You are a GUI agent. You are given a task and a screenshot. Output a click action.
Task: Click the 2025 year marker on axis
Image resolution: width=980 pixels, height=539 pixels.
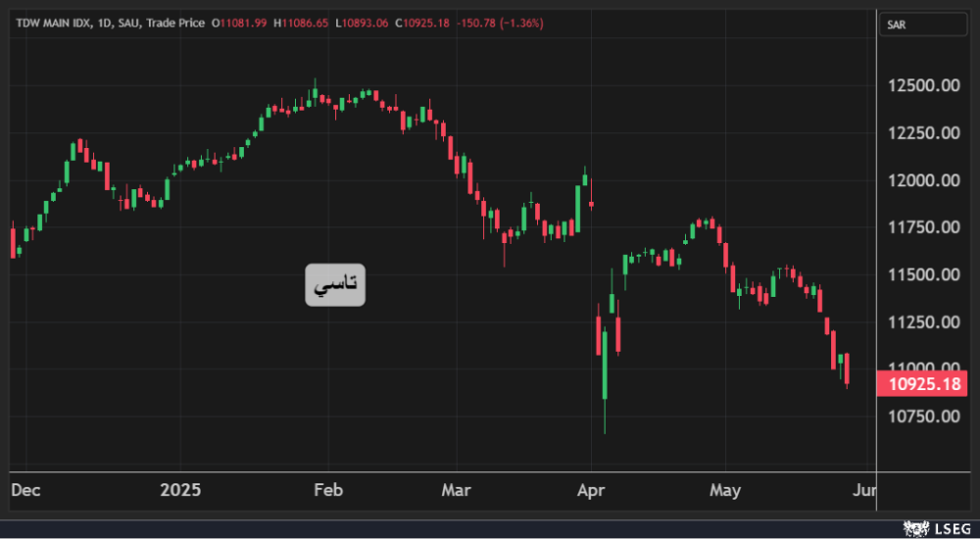pyautogui.click(x=180, y=490)
